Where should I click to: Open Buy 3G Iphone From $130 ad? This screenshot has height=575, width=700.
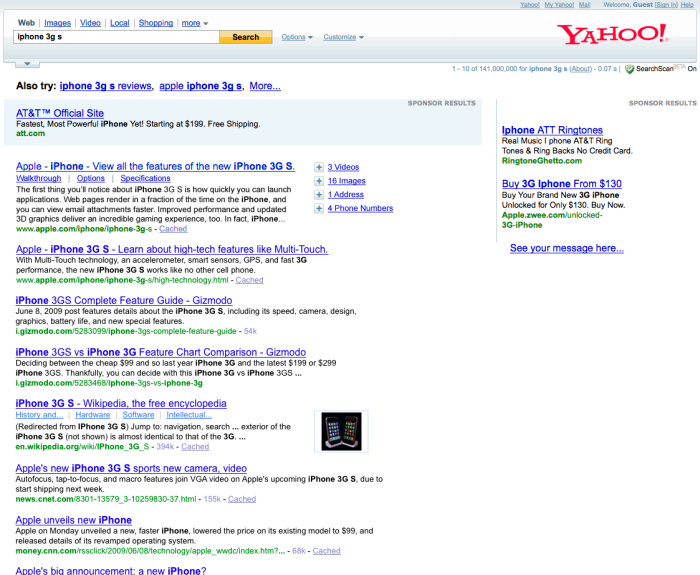(x=562, y=184)
